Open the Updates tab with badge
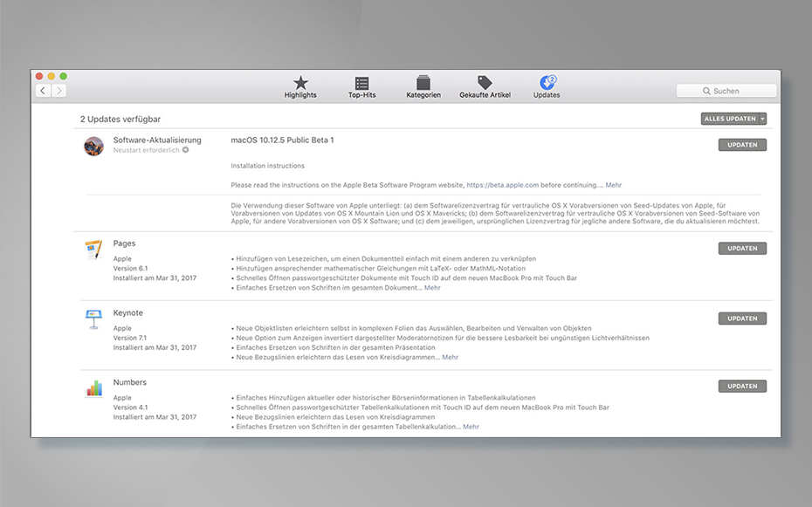Viewport: 812px width, 507px height. (547, 87)
